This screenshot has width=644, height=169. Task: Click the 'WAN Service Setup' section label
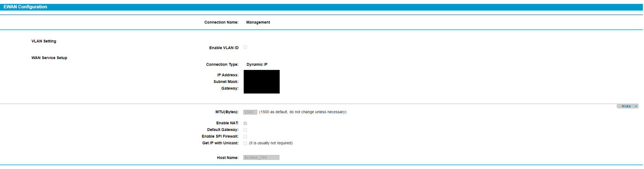[x=49, y=58]
